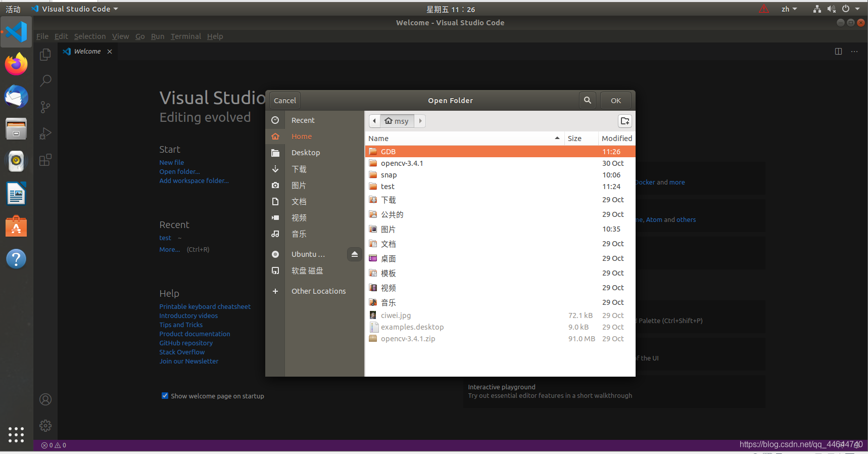Open the Manage gear icon
Image resolution: width=868 pixels, height=454 pixels.
tap(45, 426)
